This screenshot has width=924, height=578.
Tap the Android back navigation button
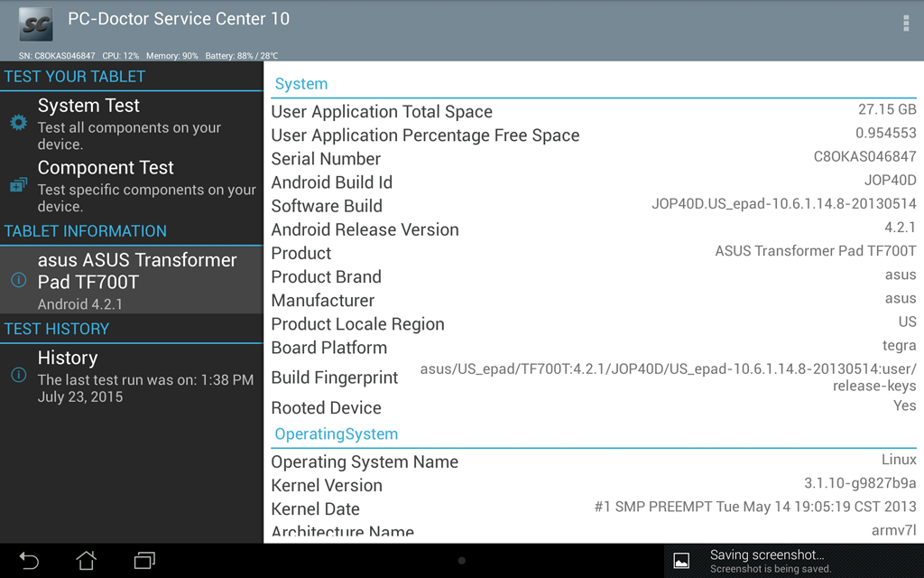click(29, 560)
